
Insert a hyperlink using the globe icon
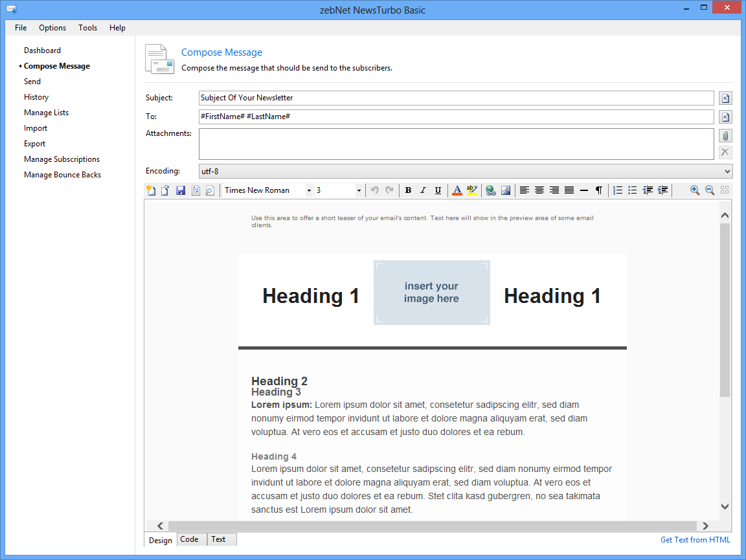tap(491, 190)
